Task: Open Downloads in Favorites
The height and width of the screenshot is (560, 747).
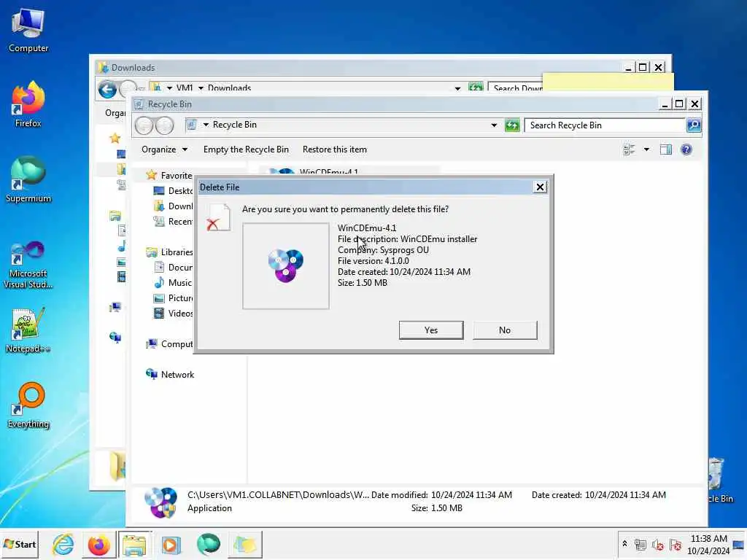Action: click(173, 206)
